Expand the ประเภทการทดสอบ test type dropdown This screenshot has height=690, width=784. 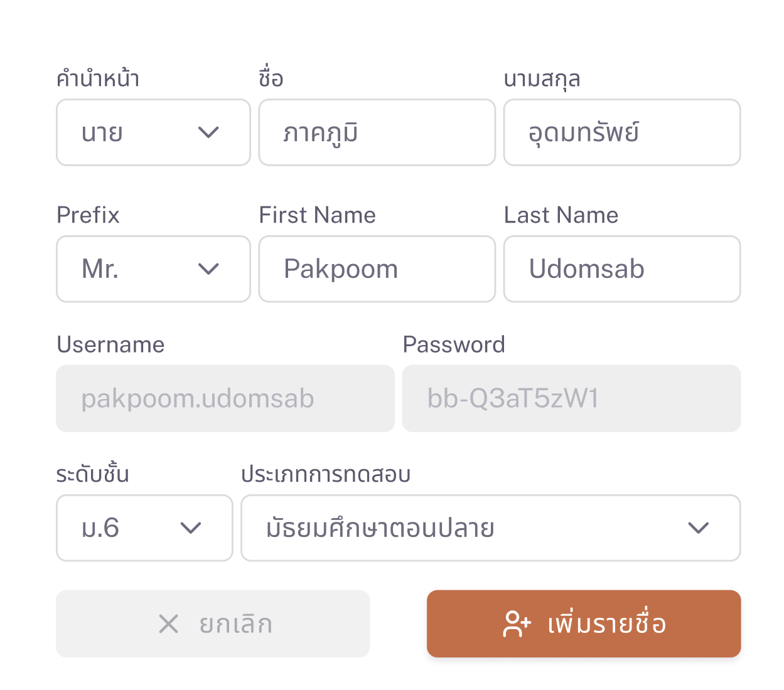(x=491, y=528)
